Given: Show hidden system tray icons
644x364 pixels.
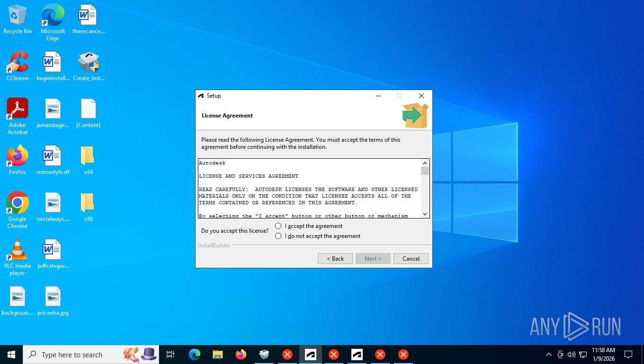Looking at the screenshot, I should click(x=549, y=355).
